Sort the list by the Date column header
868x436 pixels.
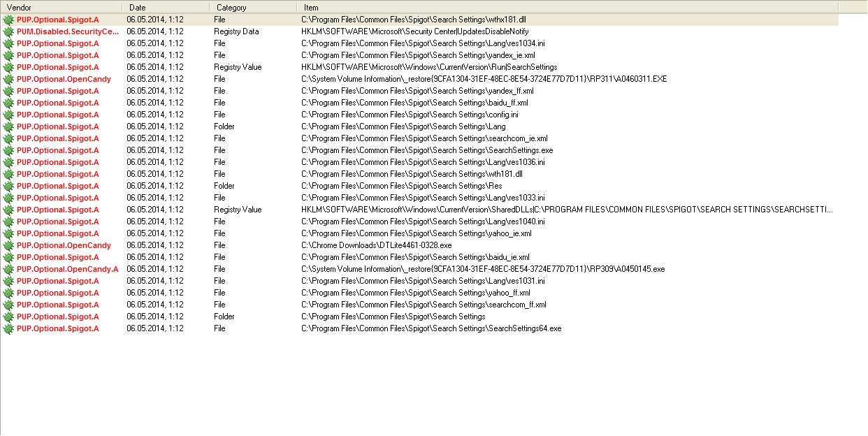tap(166, 7)
